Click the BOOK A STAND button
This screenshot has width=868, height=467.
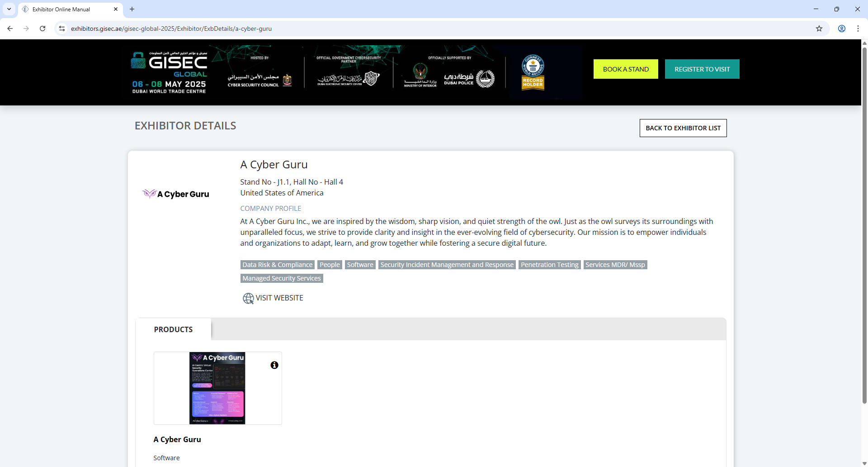(x=626, y=69)
